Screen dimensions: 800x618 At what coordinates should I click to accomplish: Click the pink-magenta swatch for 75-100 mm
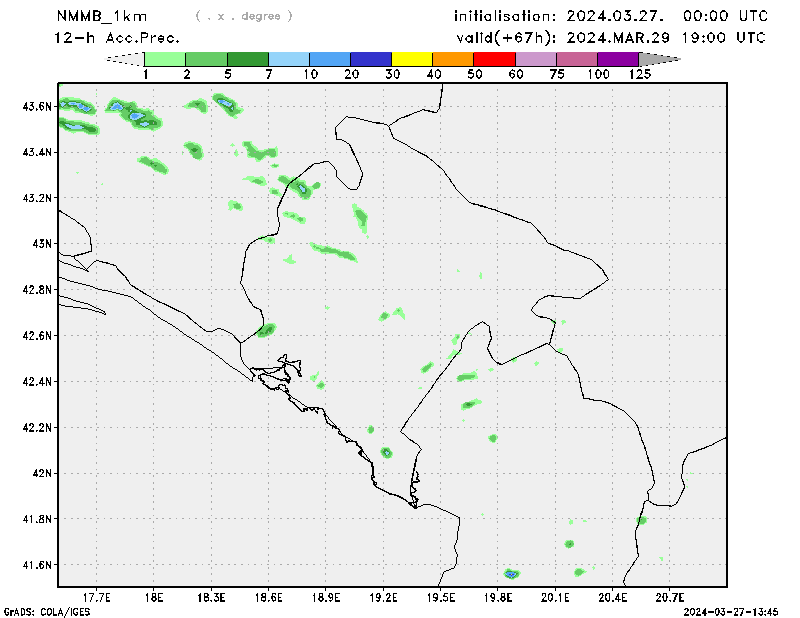coord(577,59)
